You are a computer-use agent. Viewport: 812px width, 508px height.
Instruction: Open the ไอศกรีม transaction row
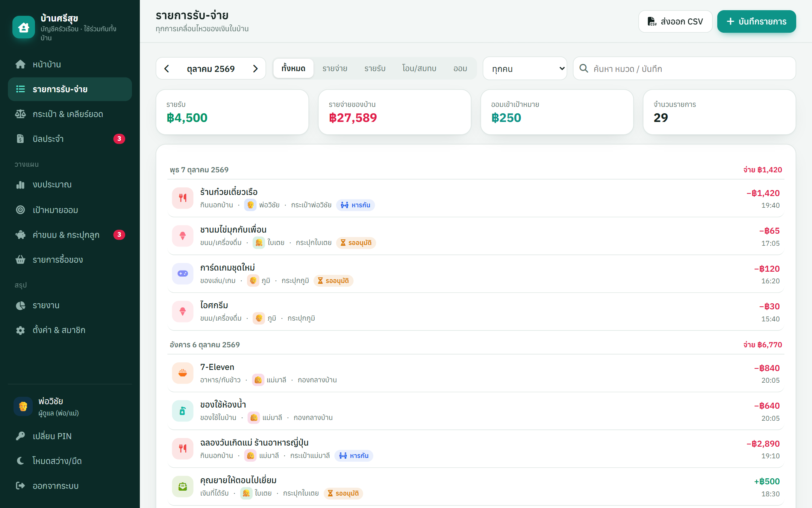(x=476, y=312)
